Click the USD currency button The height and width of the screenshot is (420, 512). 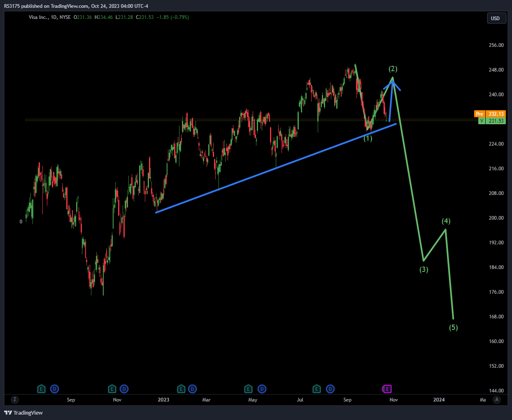496,18
